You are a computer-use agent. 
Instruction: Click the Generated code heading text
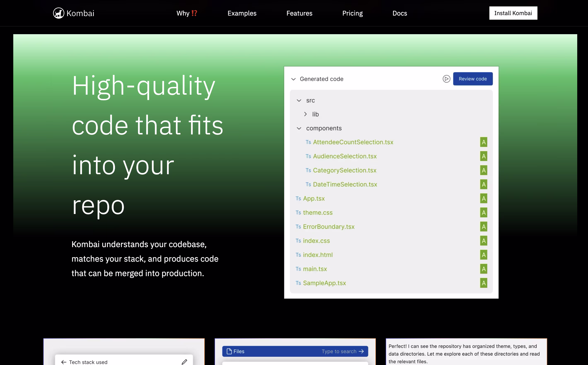(x=322, y=79)
